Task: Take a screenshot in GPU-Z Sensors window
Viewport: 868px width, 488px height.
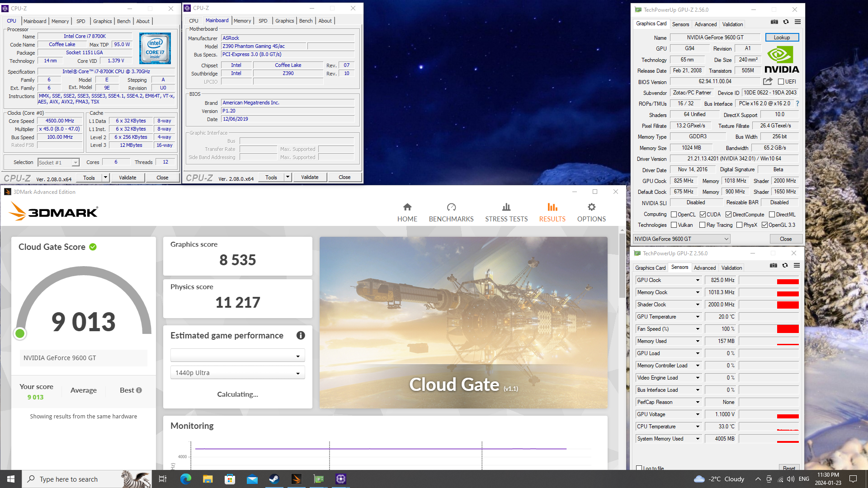Action: tap(774, 265)
